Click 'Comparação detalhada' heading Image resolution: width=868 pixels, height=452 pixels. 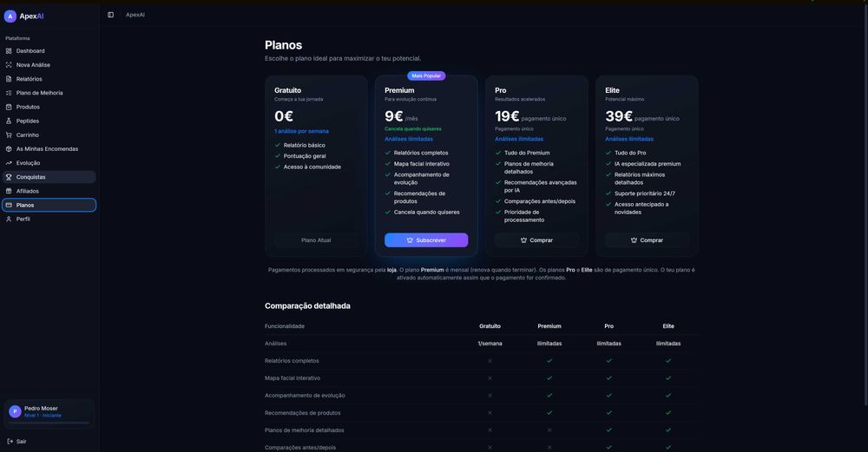point(307,306)
